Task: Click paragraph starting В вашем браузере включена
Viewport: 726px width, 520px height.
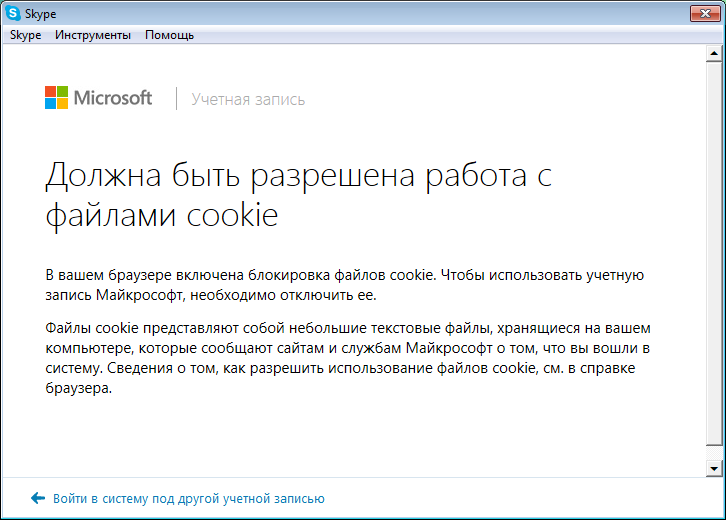Action: pos(344,285)
